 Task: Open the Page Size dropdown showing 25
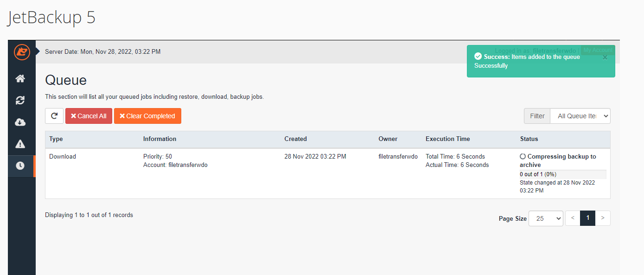click(546, 218)
